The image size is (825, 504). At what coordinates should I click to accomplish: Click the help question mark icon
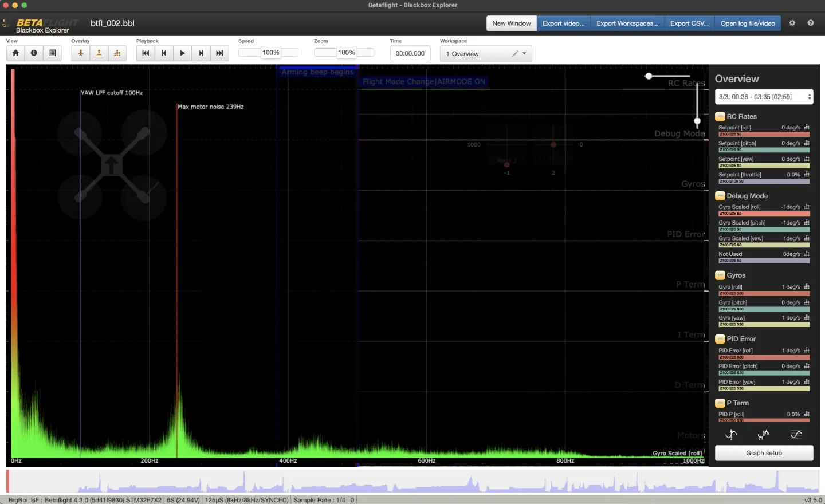pos(811,23)
